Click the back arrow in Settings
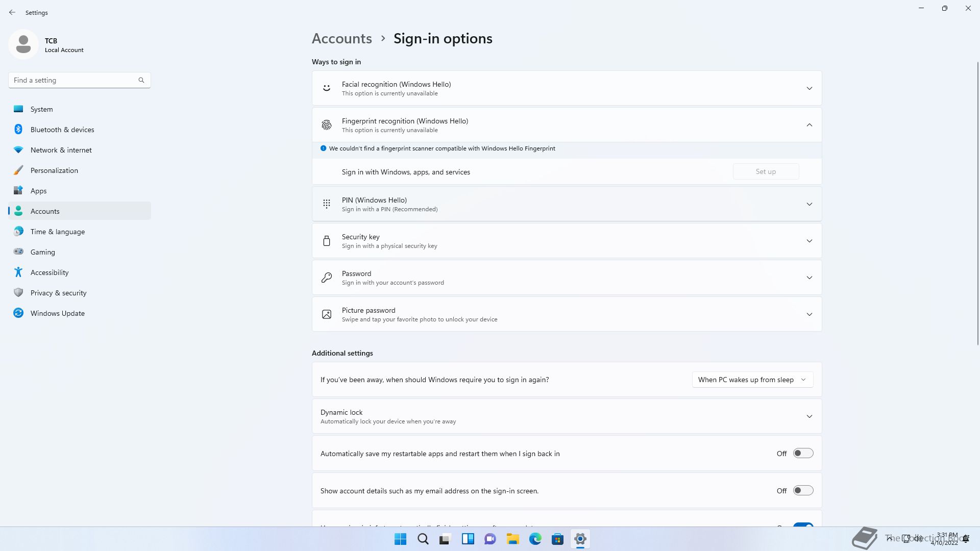Image resolution: width=980 pixels, height=551 pixels. 12,12
